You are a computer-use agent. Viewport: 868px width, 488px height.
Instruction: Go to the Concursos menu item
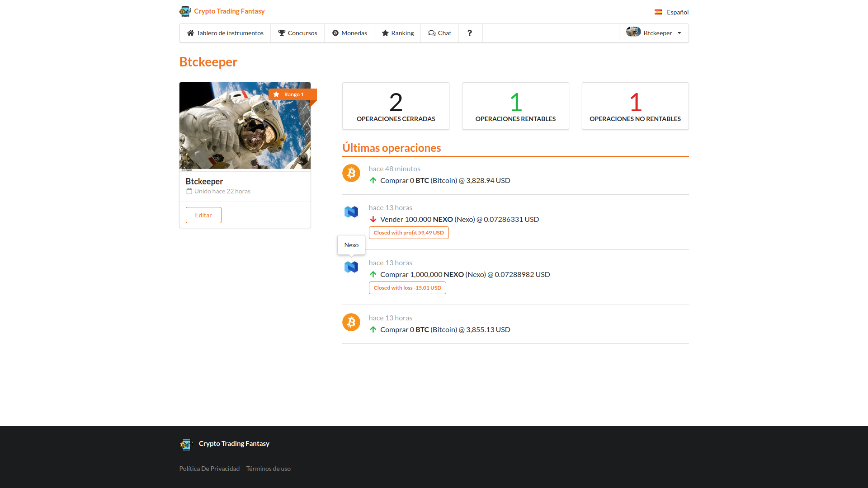point(297,33)
